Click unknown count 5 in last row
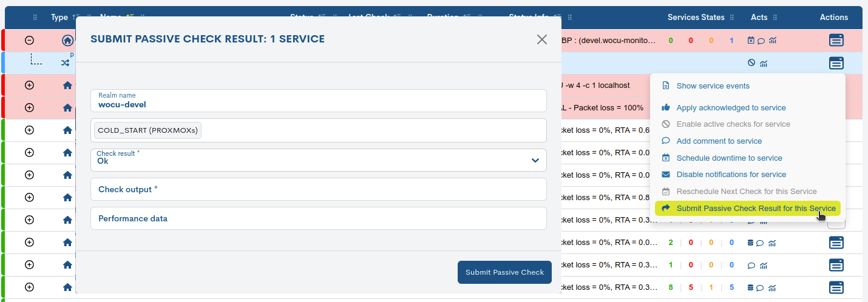The height and width of the screenshot is (302, 868). (x=731, y=287)
